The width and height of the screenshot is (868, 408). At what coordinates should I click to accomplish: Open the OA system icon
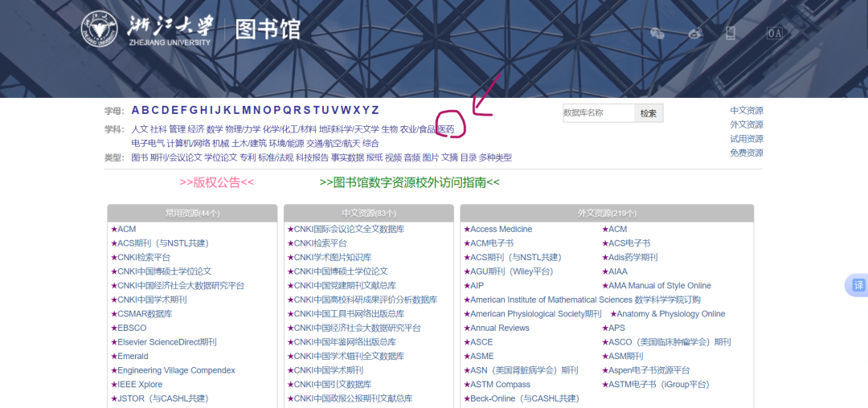tap(774, 33)
